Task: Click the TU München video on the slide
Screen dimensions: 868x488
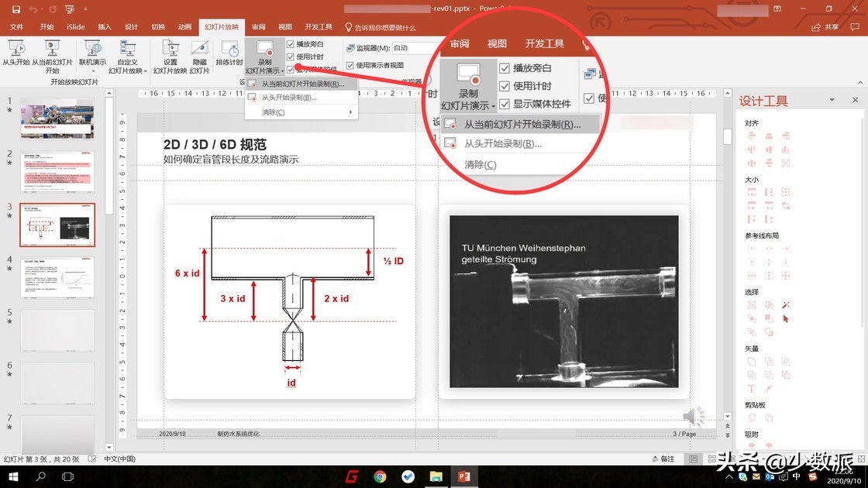Action: coord(563,301)
